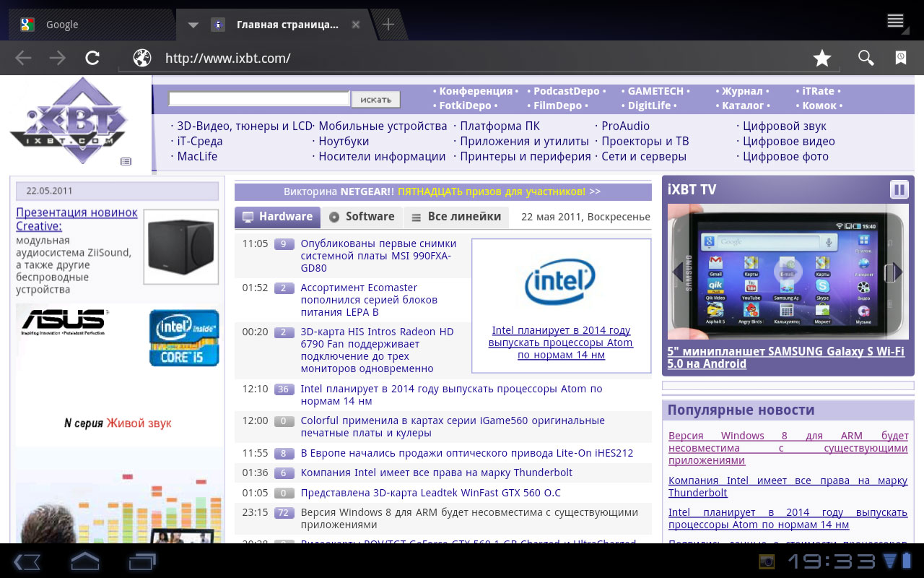Open a new tab with the plus icon
Image resolution: width=924 pixels, height=578 pixels.
(x=388, y=25)
